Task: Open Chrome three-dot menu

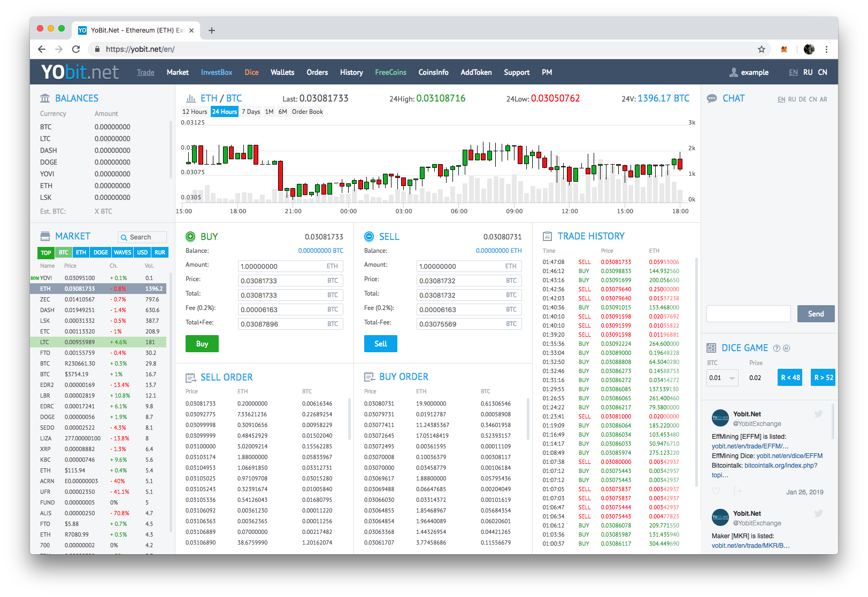Action: (x=826, y=49)
